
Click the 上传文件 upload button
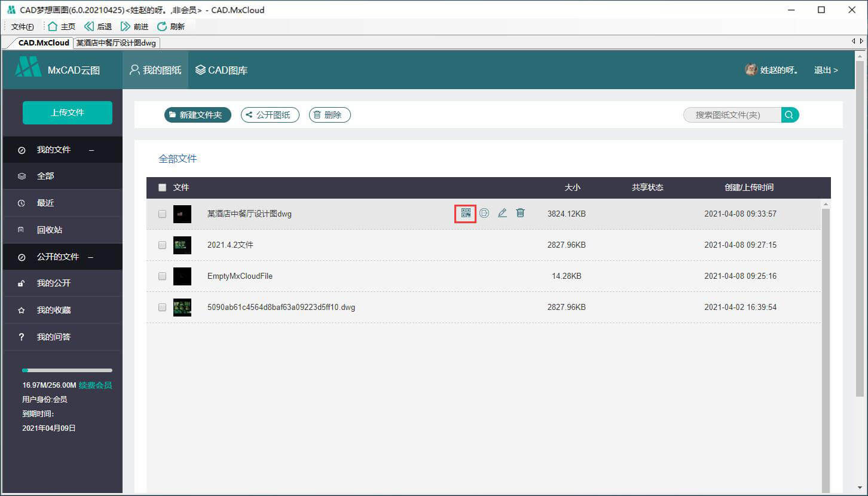click(x=68, y=112)
